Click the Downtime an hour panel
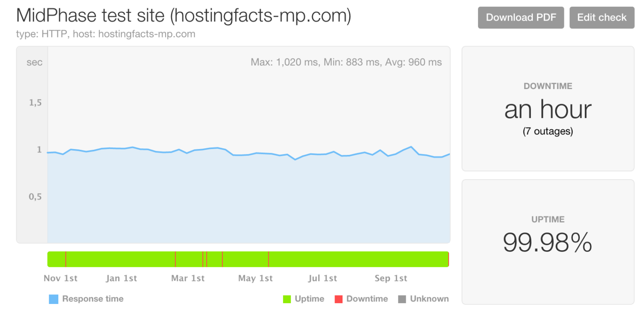 (548, 109)
